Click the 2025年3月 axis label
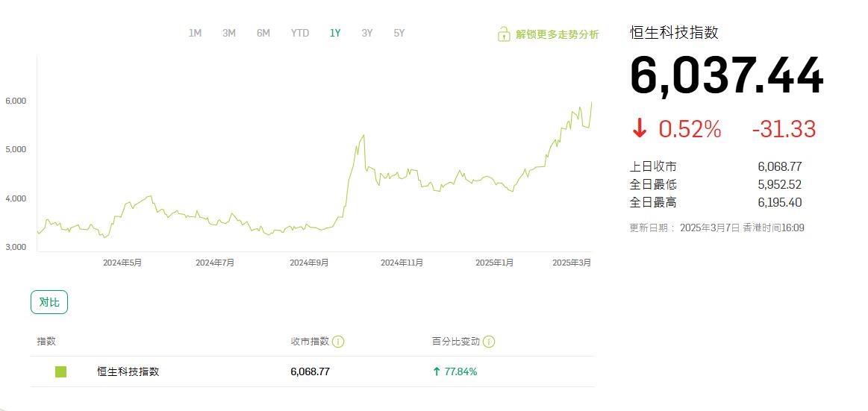 [x=572, y=263]
